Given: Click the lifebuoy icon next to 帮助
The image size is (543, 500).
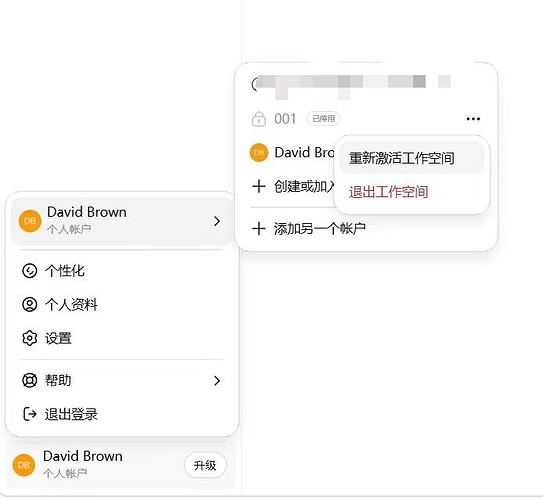Looking at the screenshot, I should coord(29,380).
